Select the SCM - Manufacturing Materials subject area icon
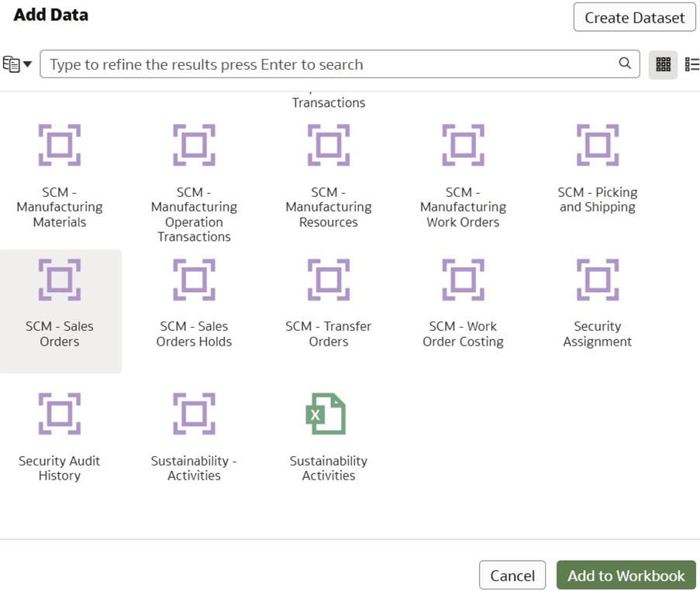The image size is (700, 591). (60, 145)
